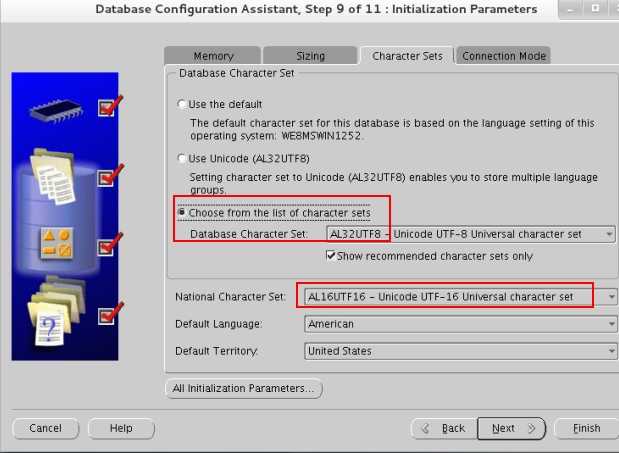This screenshot has width=619, height=453.
Task: Click the checkmark box beside the question mark document
Action: pos(106,316)
